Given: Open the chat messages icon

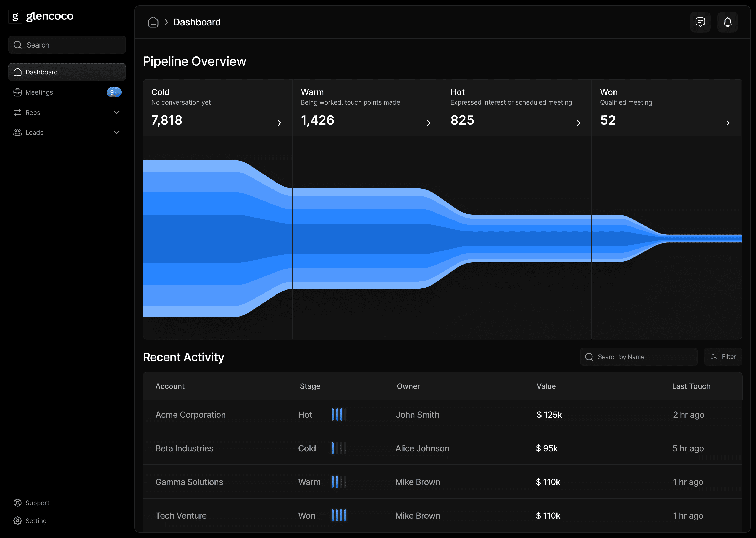Looking at the screenshot, I should click(700, 22).
